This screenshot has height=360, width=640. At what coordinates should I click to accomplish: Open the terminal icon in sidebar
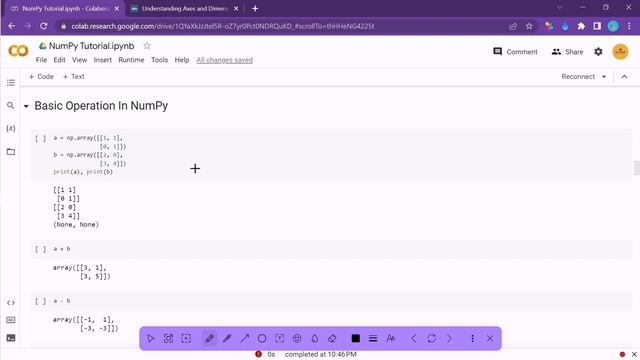pos(11,338)
